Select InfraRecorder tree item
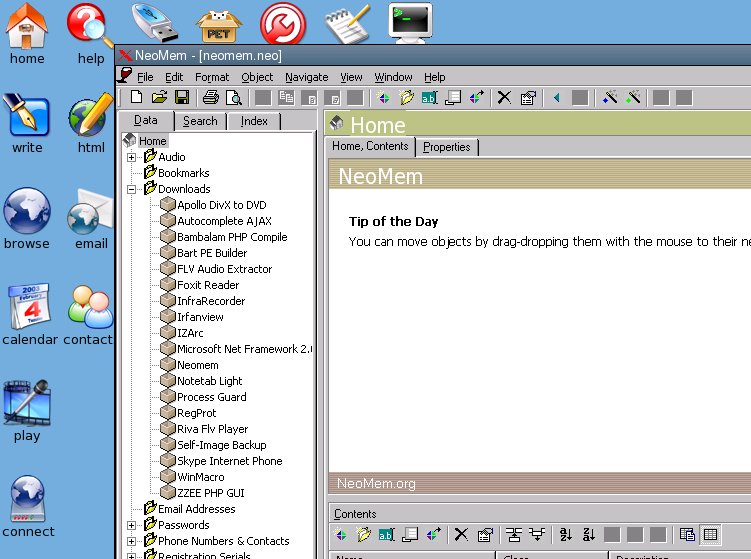This screenshot has width=751, height=559. [211, 301]
